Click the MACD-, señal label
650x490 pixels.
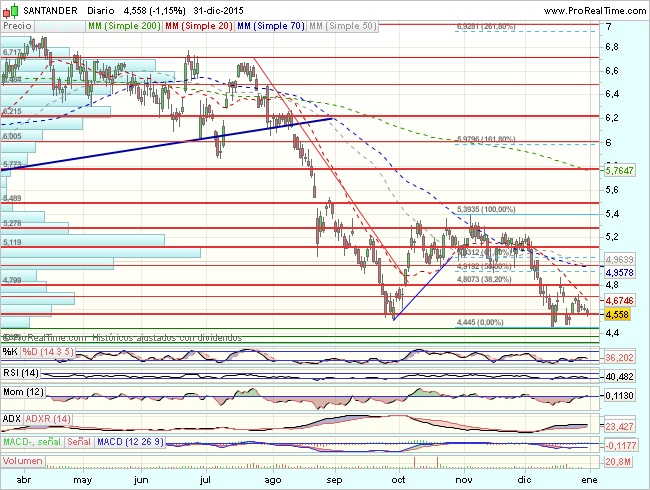(32, 442)
